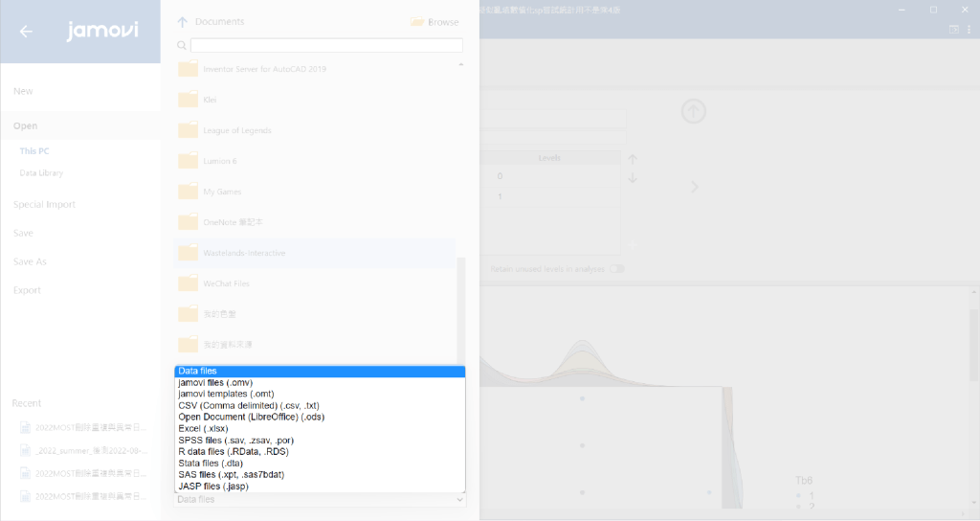The image size is (980, 521).
Task: Click Save As in the left menu
Action: tap(30, 261)
